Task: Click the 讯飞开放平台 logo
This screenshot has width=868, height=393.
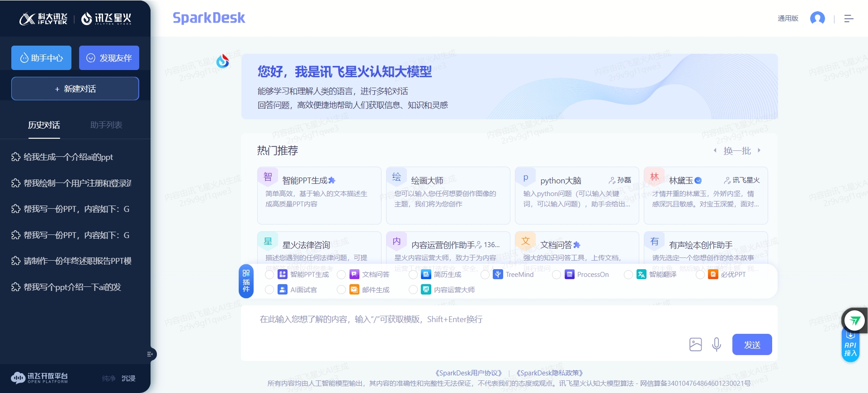Action: pos(39,378)
